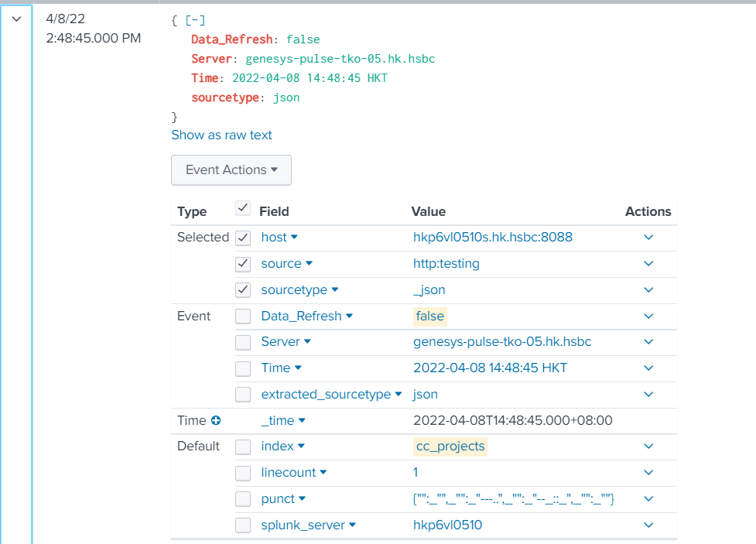Open the host field name dropdown
This screenshot has width=756, height=544.
coord(279,238)
